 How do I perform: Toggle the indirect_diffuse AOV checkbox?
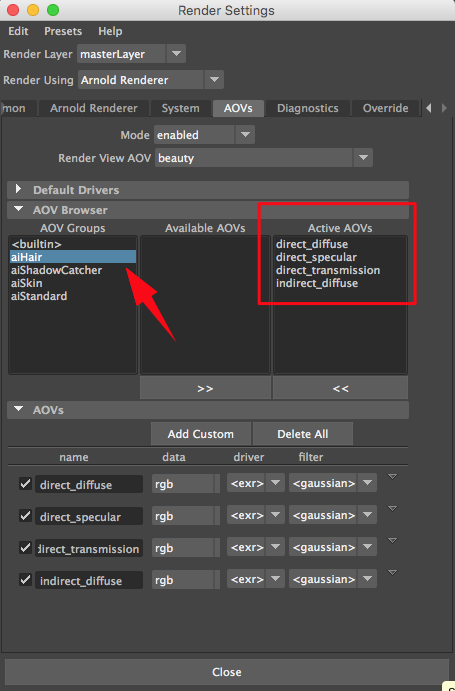[x=26, y=580]
